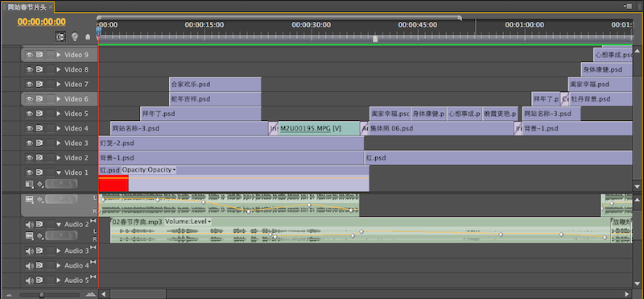Click the video tracks scroll-down arrow

point(637,186)
